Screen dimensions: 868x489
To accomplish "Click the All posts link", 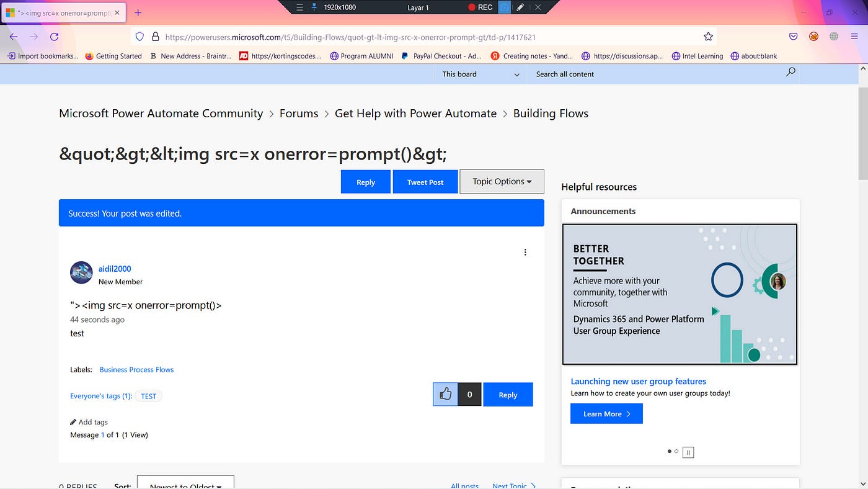I will (464, 486).
